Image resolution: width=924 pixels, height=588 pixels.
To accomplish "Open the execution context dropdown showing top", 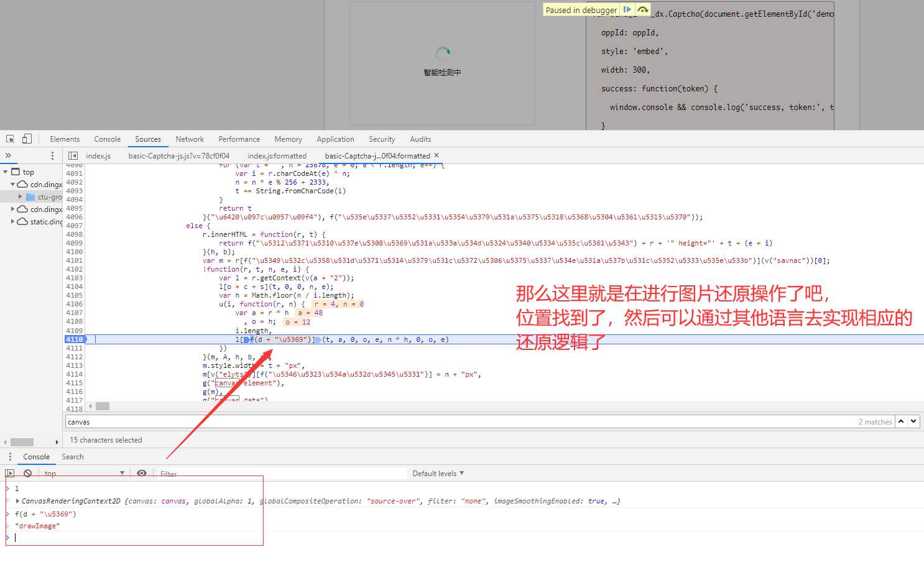I will [x=84, y=474].
